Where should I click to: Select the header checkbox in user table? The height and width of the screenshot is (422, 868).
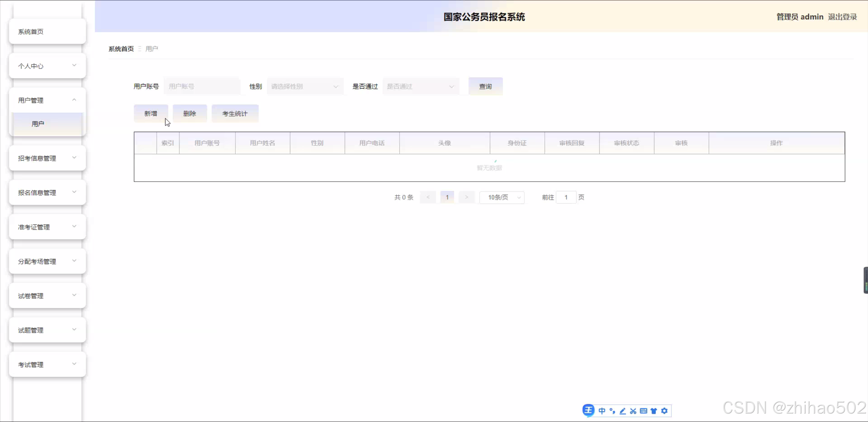point(145,143)
